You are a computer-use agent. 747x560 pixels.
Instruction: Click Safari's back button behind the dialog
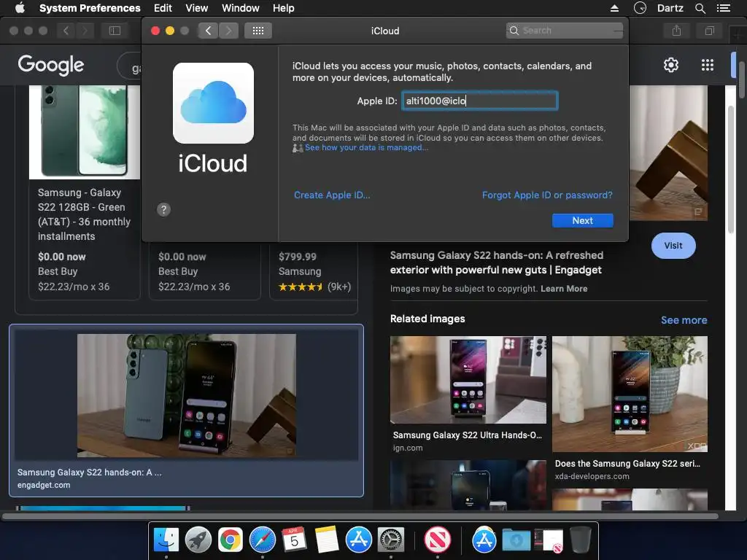66,31
